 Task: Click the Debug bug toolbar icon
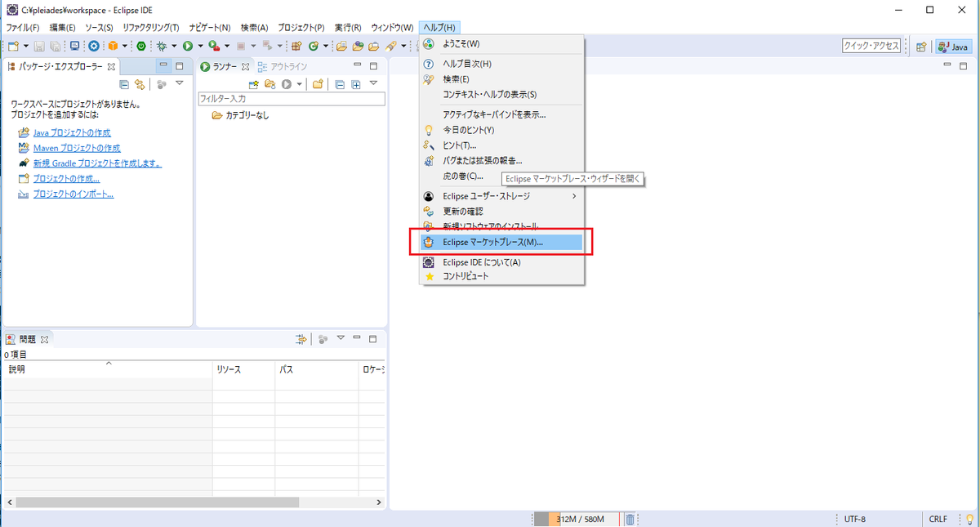tap(162, 47)
